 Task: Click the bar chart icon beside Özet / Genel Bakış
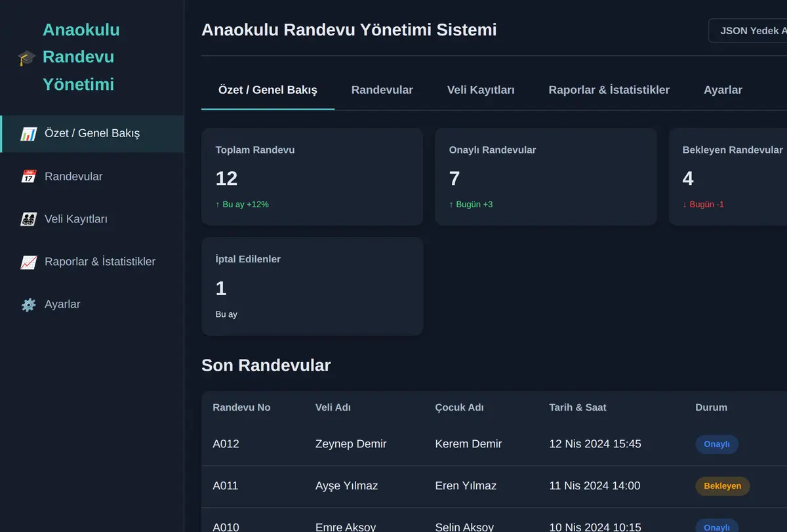click(28, 134)
